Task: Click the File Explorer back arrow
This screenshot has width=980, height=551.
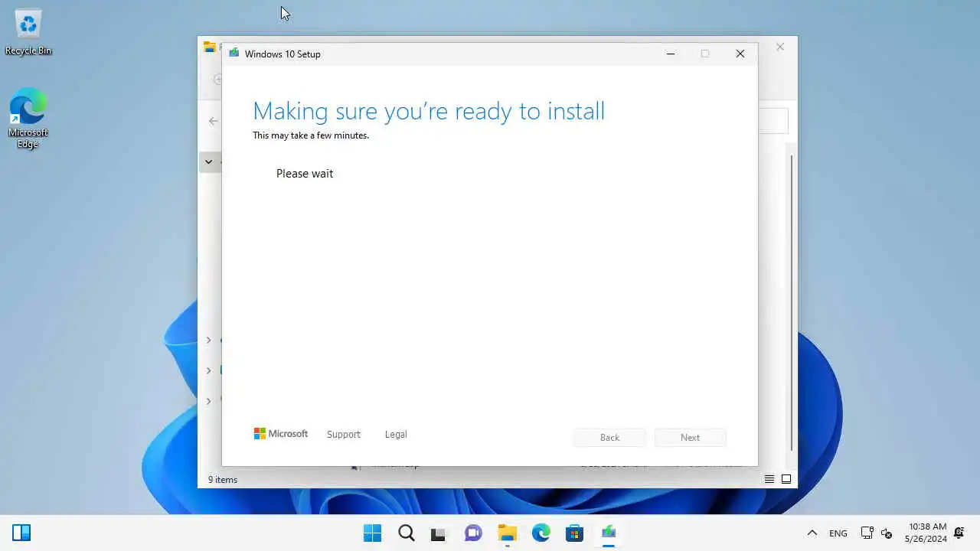Action: (x=213, y=121)
